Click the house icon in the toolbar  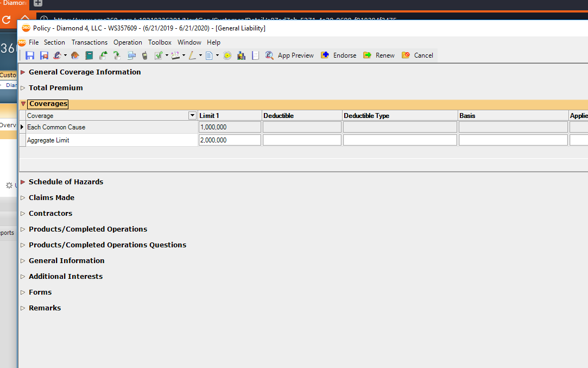75,55
